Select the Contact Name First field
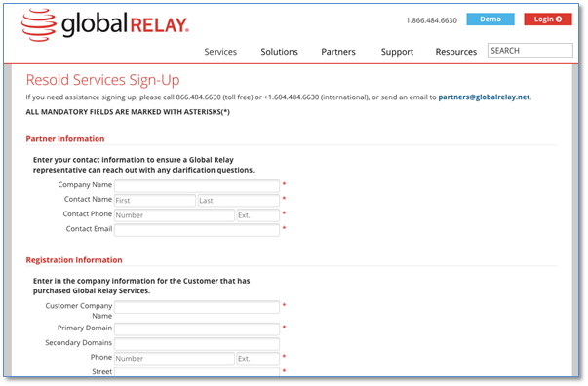Image resolution: width=588 pixels, height=386 pixels. [155, 201]
